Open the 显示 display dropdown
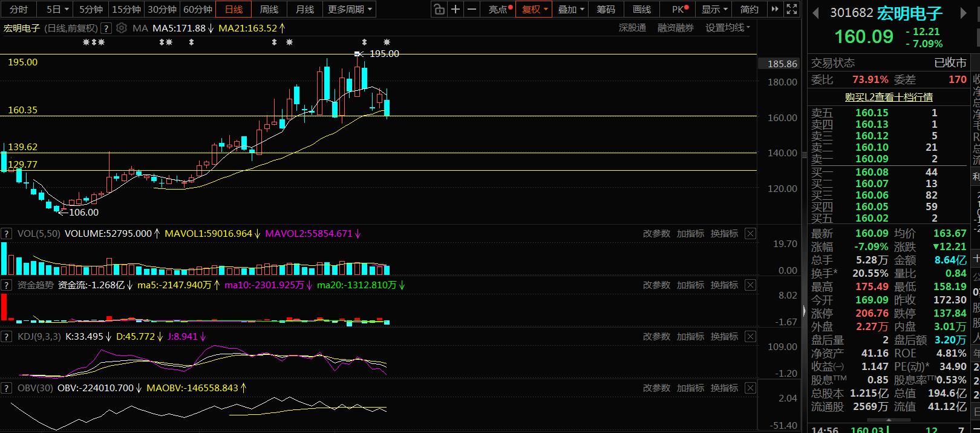Image resolution: width=980 pixels, height=433 pixels. 714,9
